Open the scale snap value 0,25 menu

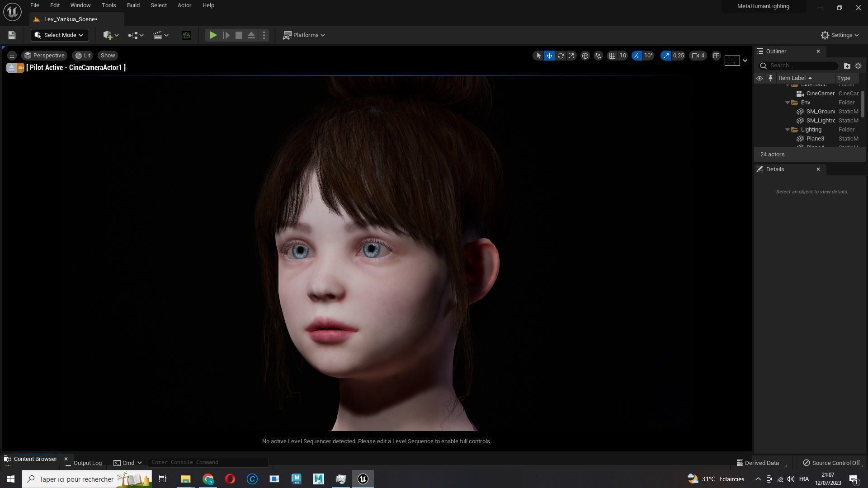coord(679,56)
